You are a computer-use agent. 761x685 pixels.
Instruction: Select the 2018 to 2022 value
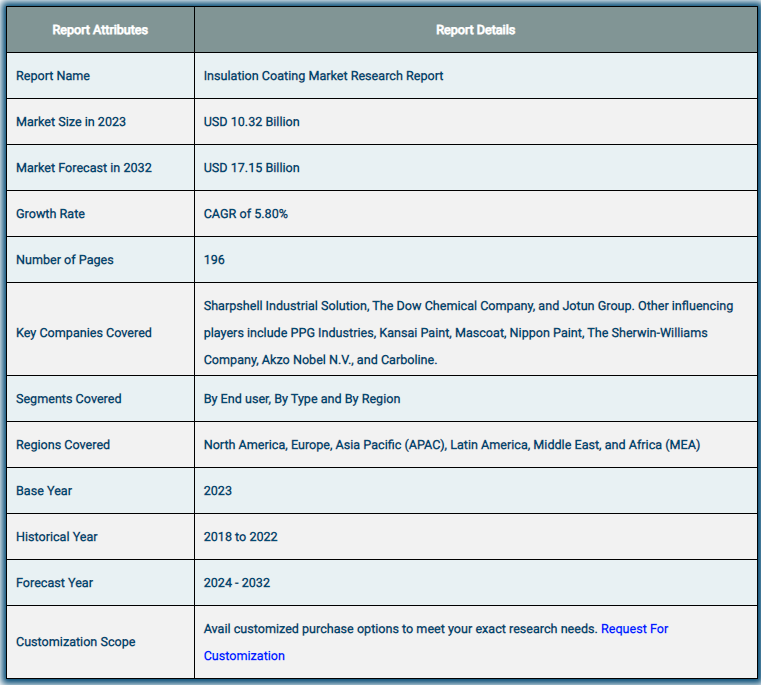240,537
